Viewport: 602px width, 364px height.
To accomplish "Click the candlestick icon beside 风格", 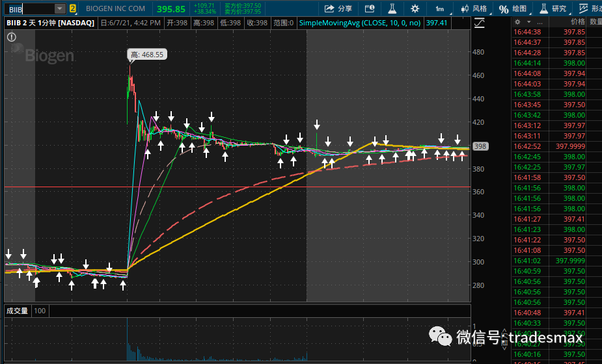I will tap(465, 8).
